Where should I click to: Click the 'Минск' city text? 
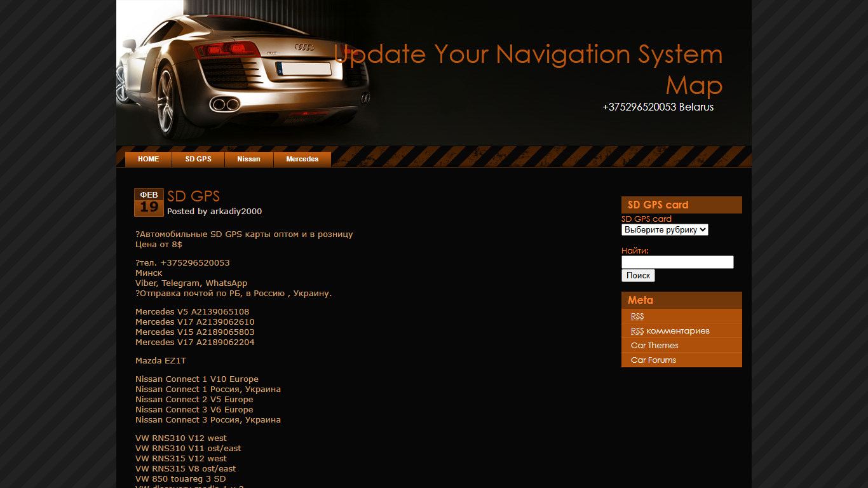[x=149, y=273]
